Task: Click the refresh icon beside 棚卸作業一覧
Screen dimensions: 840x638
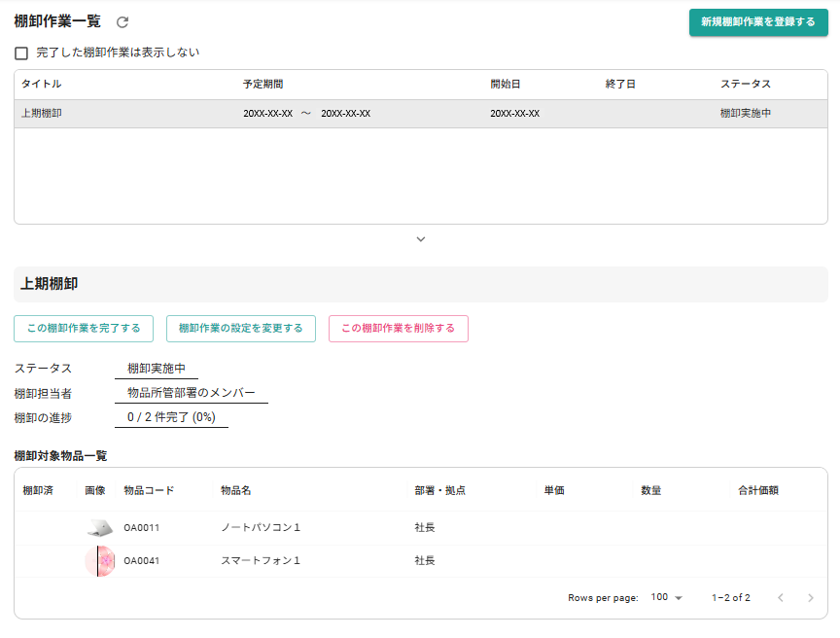Action: [x=122, y=22]
